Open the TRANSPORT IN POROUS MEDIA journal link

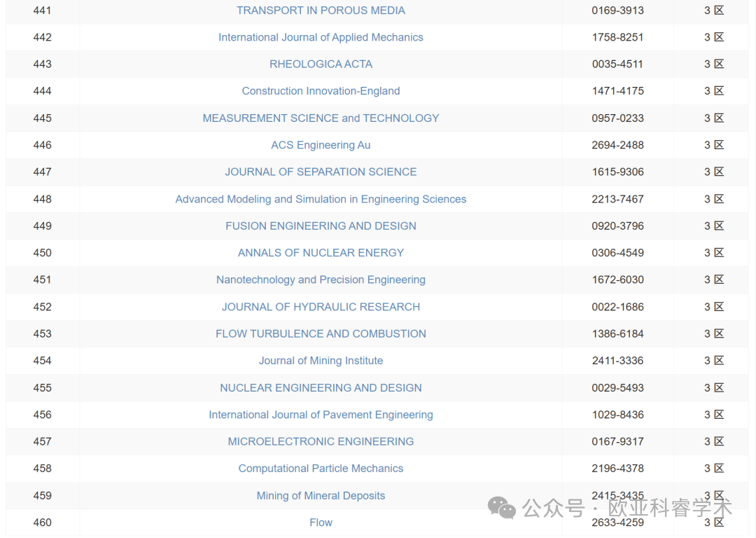pyautogui.click(x=321, y=10)
